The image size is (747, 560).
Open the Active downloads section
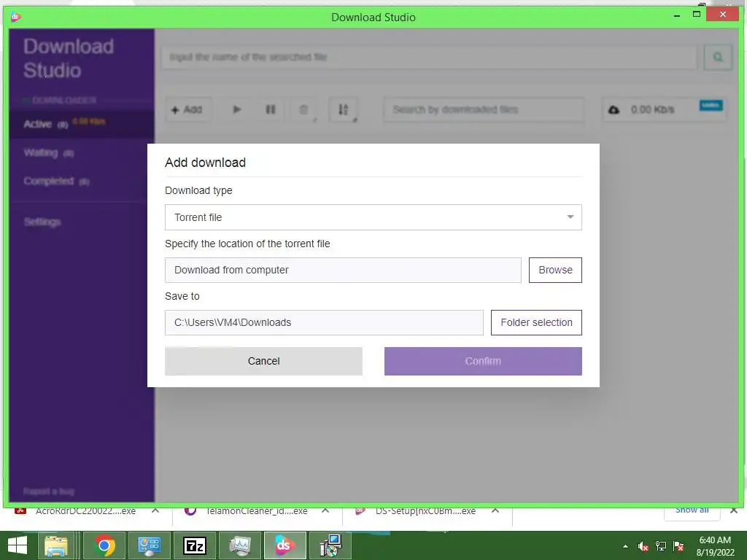[x=82, y=124]
